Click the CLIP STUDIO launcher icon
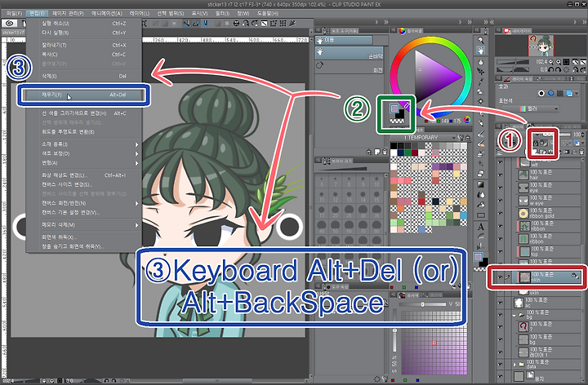Viewport: 588px width, 385px height. pyautogui.click(x=10, y=23)
